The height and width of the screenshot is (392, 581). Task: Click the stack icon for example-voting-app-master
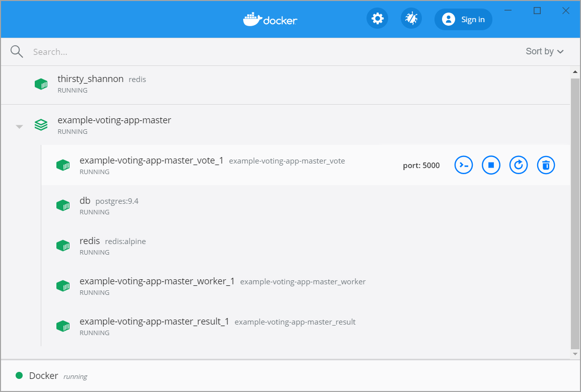tap(41, 125)
